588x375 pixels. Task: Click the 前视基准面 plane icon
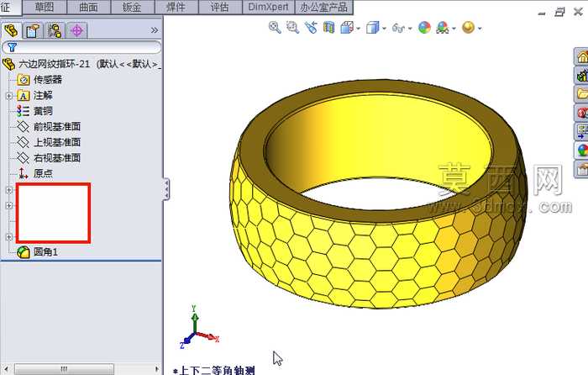[x=24, y=127]
